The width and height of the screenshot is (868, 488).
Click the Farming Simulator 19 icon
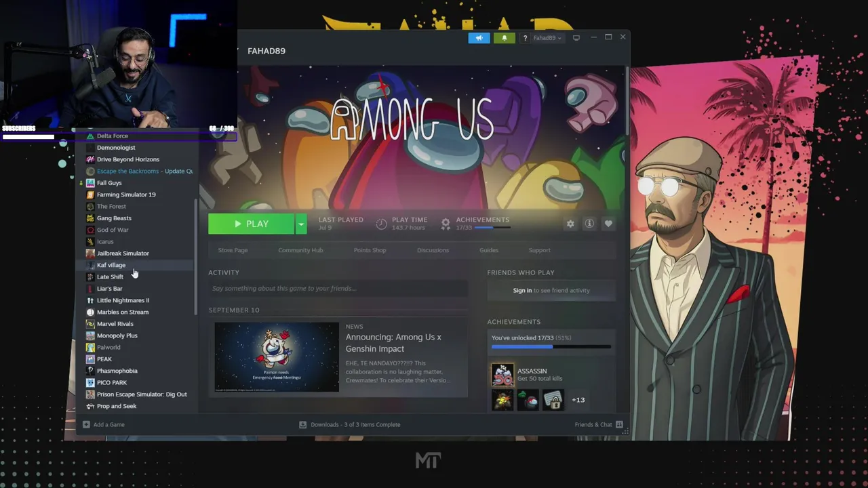coord(90,195)
